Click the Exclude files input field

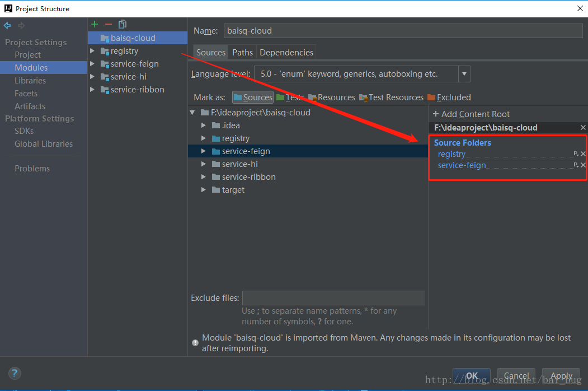333,298
